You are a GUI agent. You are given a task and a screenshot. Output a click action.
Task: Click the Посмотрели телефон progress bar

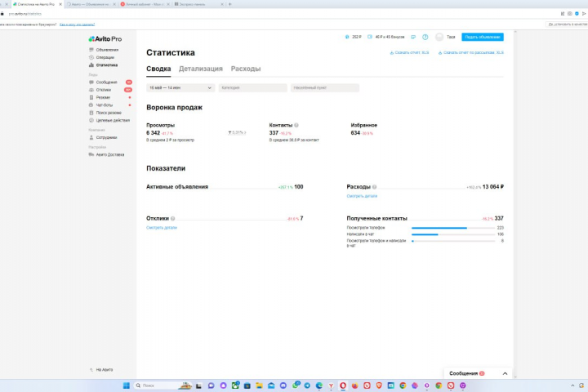point(453,228)
